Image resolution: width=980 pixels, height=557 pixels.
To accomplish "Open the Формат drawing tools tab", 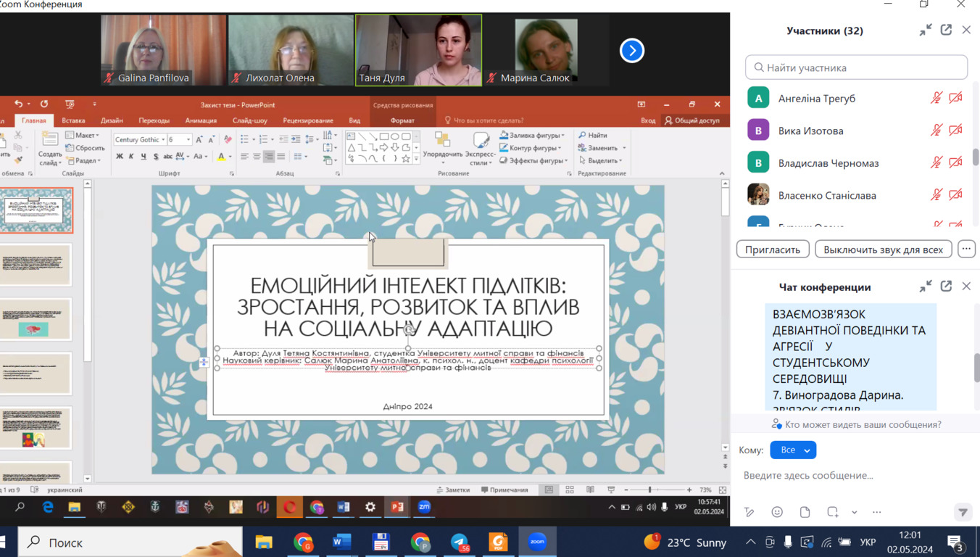I will (x=402, y=120).
